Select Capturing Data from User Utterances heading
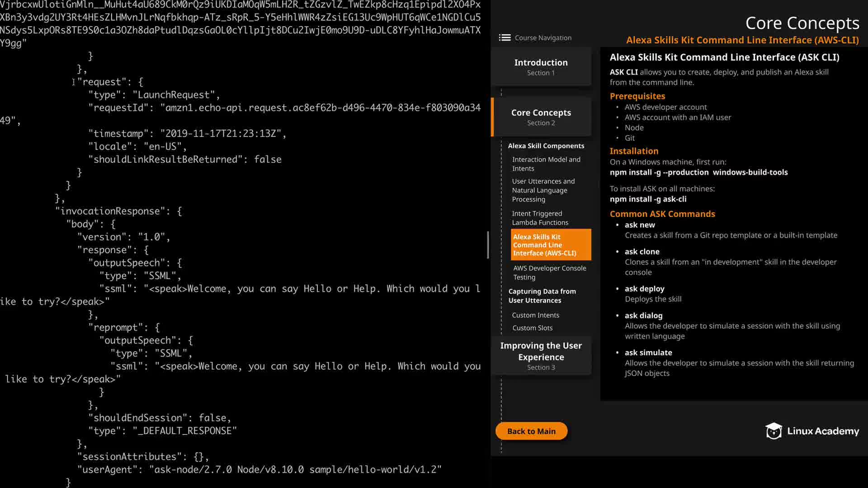 point(542,296)
